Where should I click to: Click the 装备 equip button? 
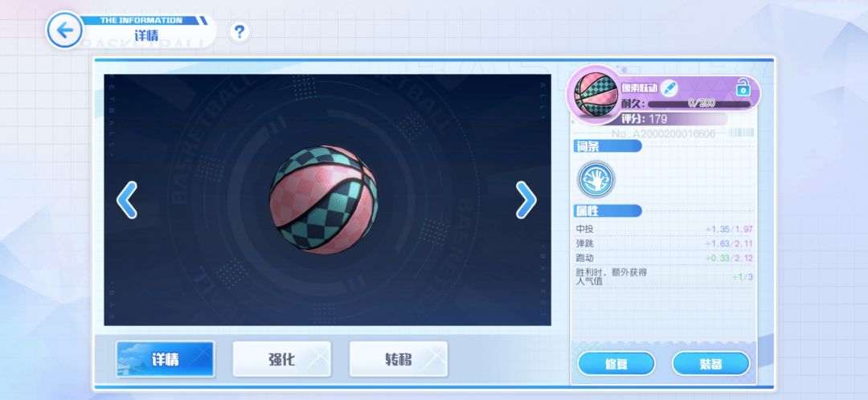point(710,364)
